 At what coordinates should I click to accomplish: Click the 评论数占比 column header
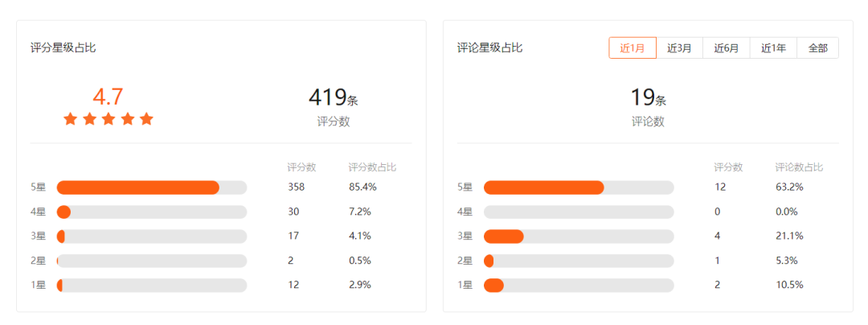coord(799,167)
